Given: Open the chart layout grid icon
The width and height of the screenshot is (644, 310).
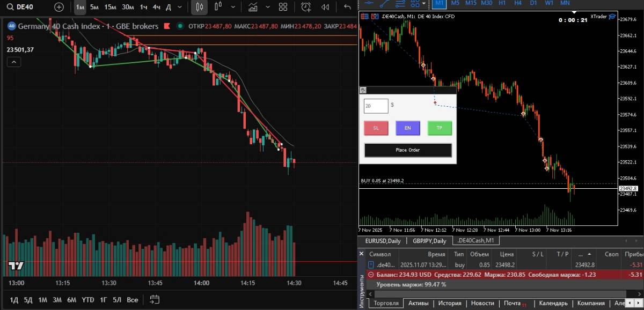Looking at the screenshot, I should tap(283, 7).
